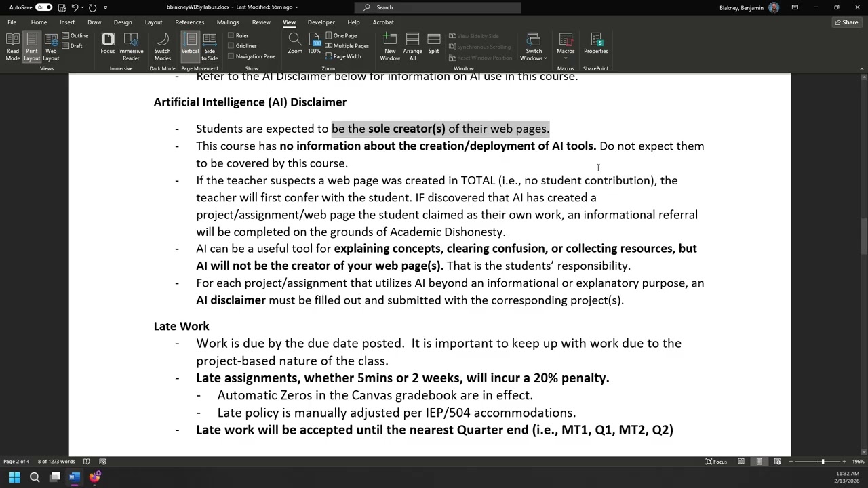Click the Late Work heading
868x488 pixels.
pyautogui.click(x=181, y=326)
